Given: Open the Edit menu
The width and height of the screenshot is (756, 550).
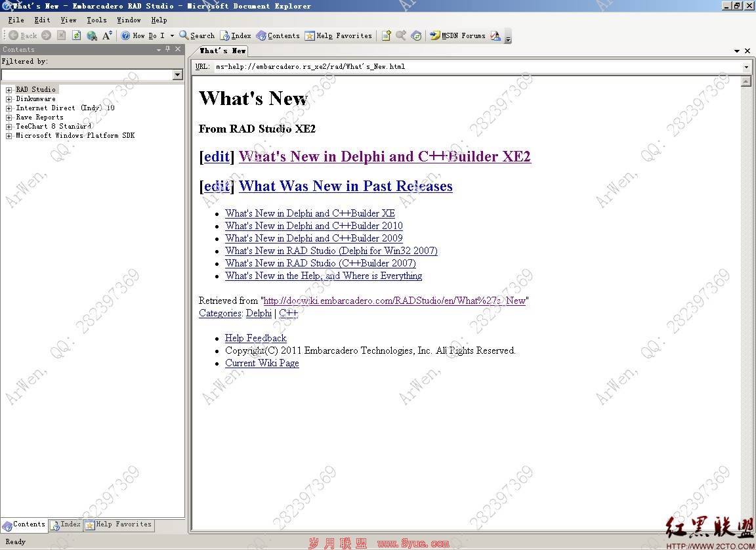Looking at the screenshot, I should pyautogui.click(x=43, y=20).
